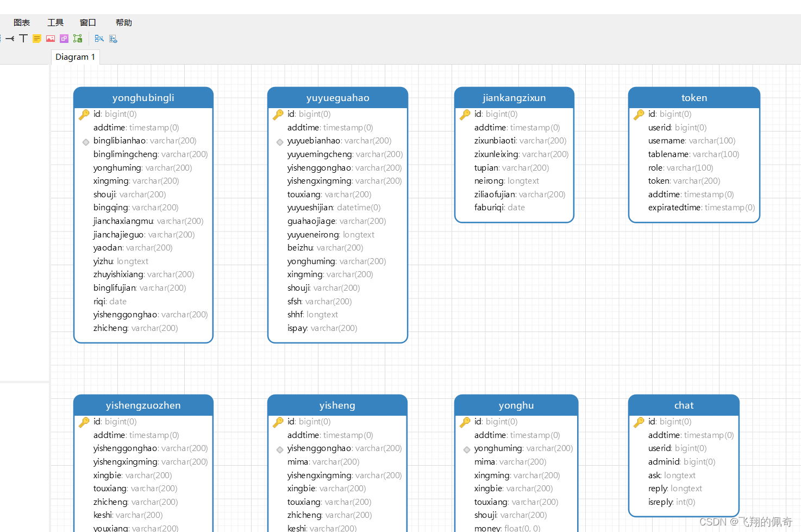
Task: Click the tablename field row
Action: click(694, 154)
